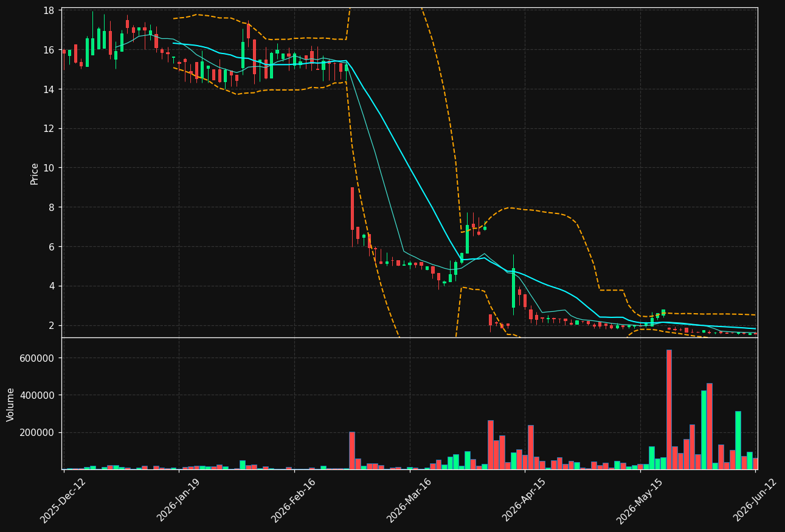Click the 2 price tick label
The height and width of the screenshot is (532, 785).
pos(52,325)
